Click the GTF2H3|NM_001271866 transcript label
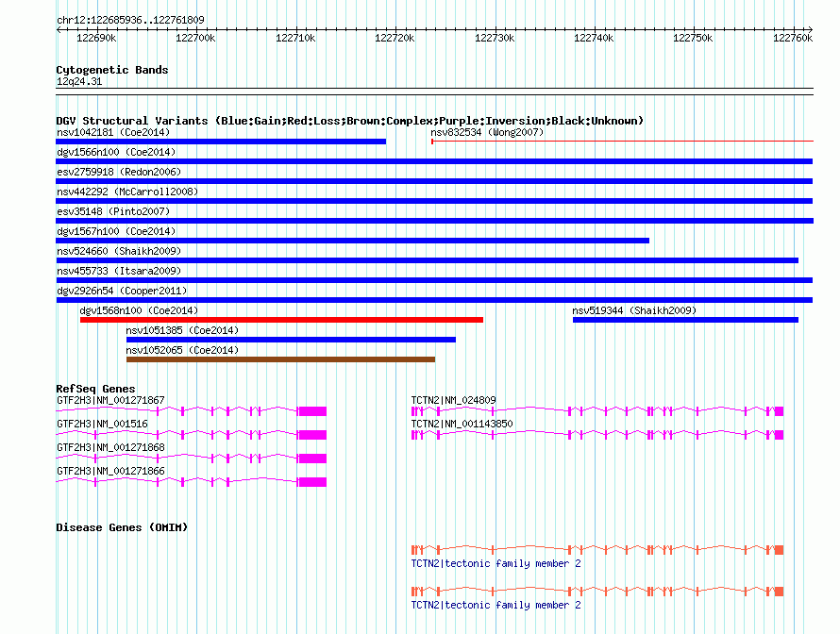The height and width of the screenshot is (634, 840). coord(110,471)
